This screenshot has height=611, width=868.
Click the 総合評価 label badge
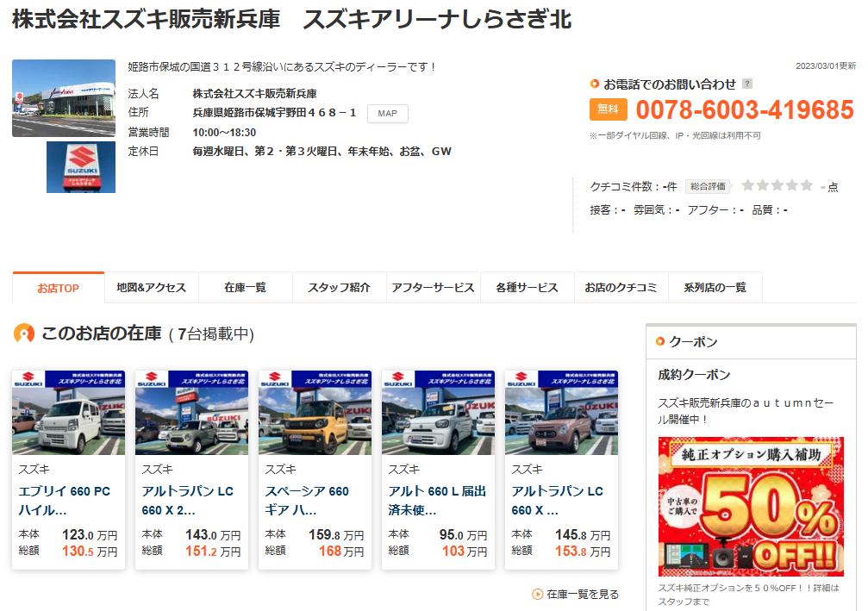(708, 186)
